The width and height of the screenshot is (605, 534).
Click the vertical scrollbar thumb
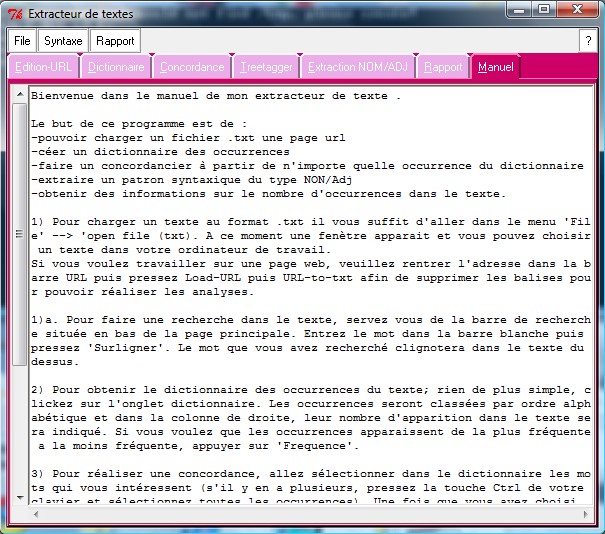(x=19, y=234)
